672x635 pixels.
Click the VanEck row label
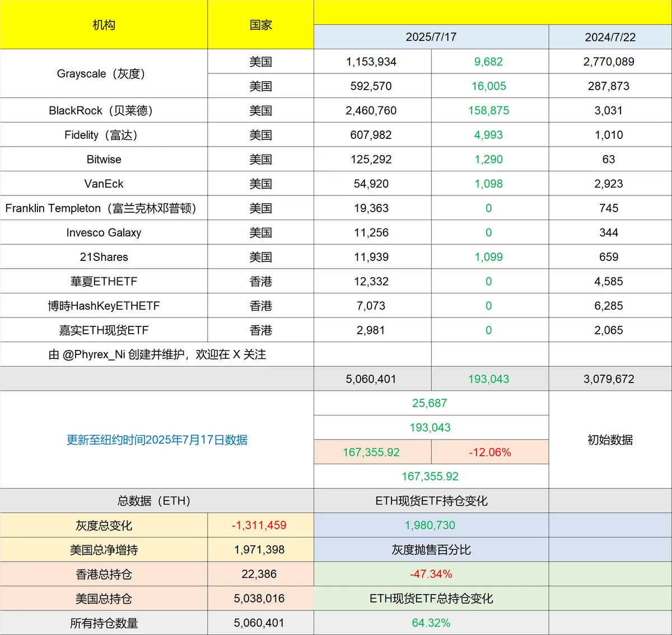click(104, 184)
